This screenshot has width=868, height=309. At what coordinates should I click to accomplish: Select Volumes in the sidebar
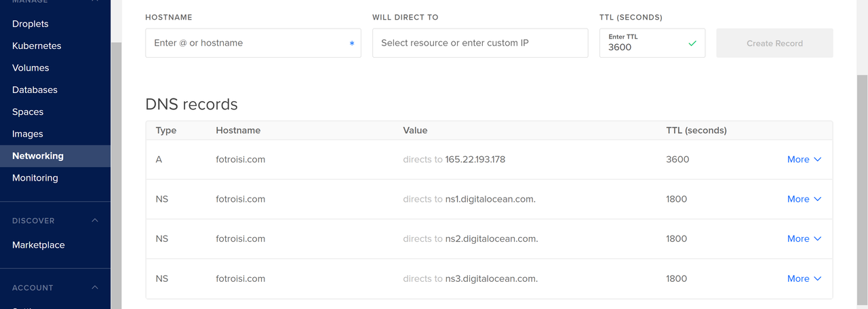pos(31,68)
